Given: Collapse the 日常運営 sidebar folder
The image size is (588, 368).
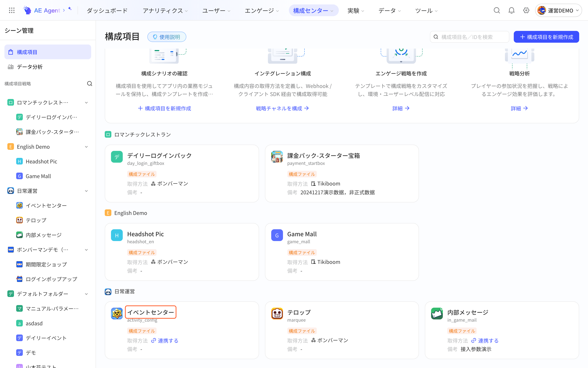Looking at the screenshot, I should coord(86,191).
